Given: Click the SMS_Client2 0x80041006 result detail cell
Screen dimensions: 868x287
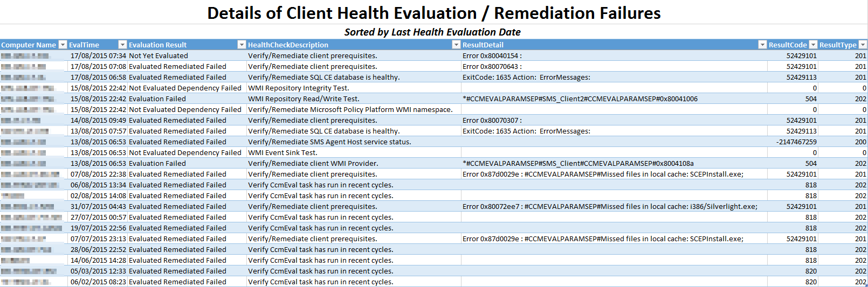Looking at the screenshot, I should click(580, 99).
